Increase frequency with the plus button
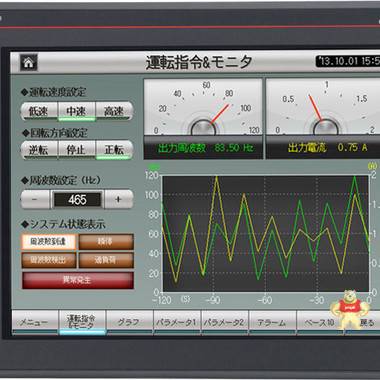 pos(119,199)
